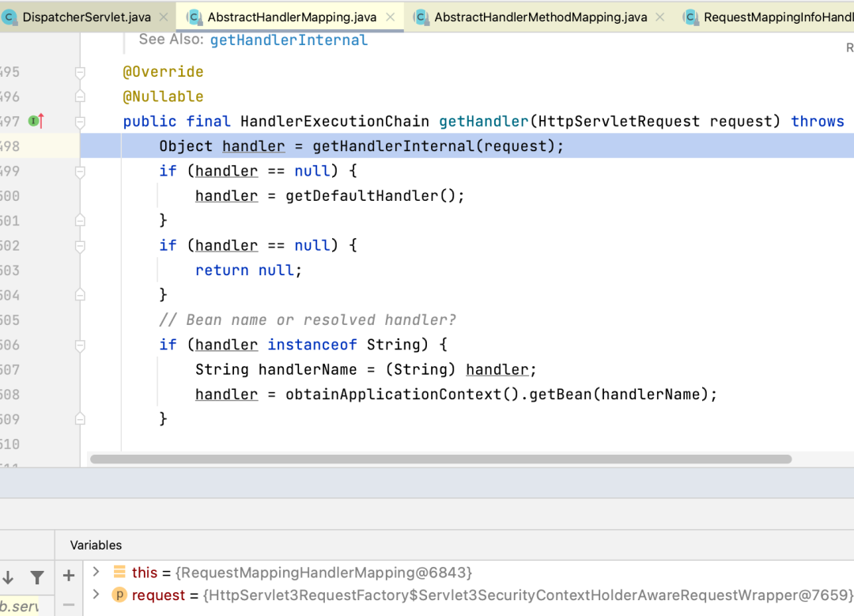Click the down arrow next frame icon
Screen dimensions: 854x616
[8, 577]
